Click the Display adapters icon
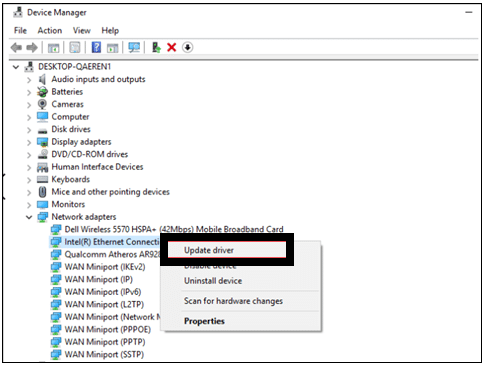 [x=42, y=142]
